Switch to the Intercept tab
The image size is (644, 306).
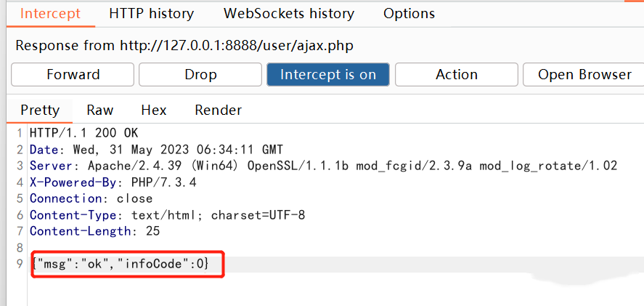(51, 14)
